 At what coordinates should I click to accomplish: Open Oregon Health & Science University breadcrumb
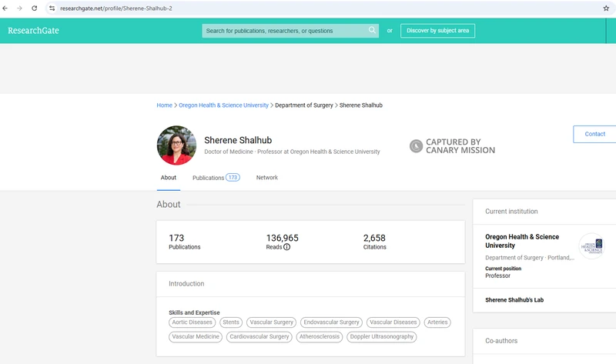tap(223, 105)
